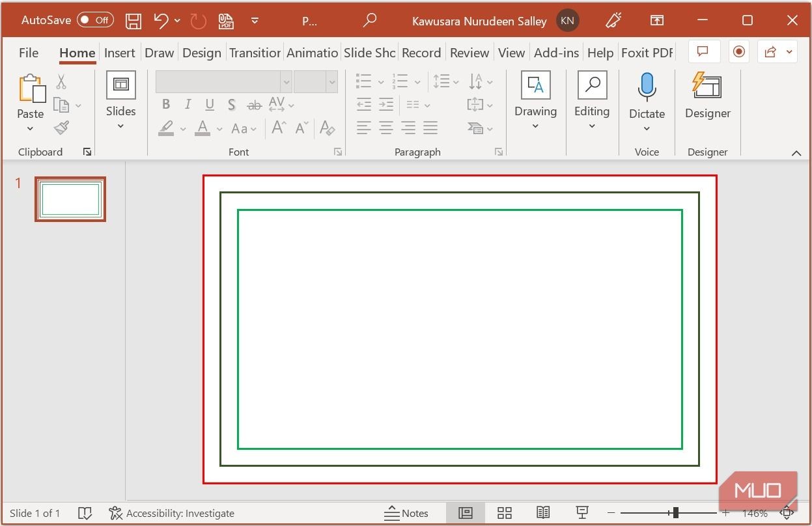The width and height of the screenshot is (812, 526).
Task: Collapse the ribbon with the chevron
Action: pyautogui.click(x=796, y=153)
